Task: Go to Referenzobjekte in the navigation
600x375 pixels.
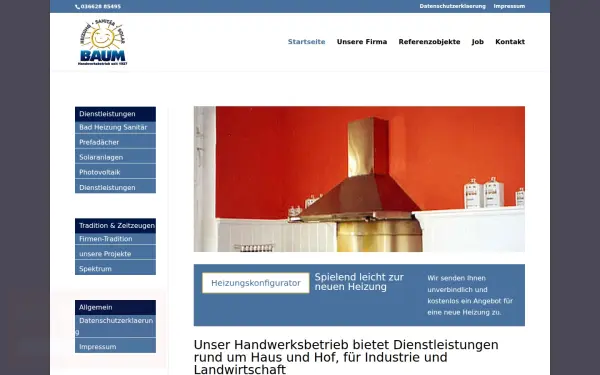Action: (x=429, y=42)
